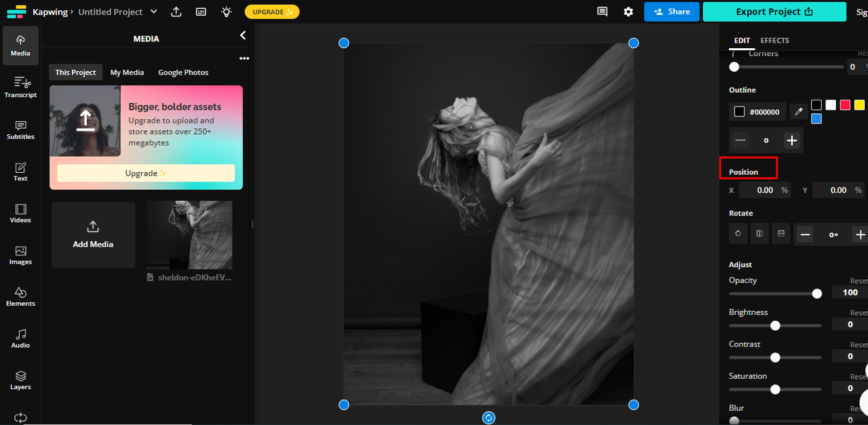
Task: Click the Y position input field
Action: click(839, 190)
